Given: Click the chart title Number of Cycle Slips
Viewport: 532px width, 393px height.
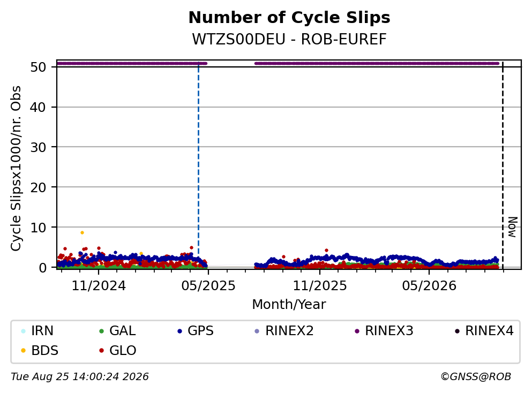Looking at the screenshot, I should [x=289, y=18].
